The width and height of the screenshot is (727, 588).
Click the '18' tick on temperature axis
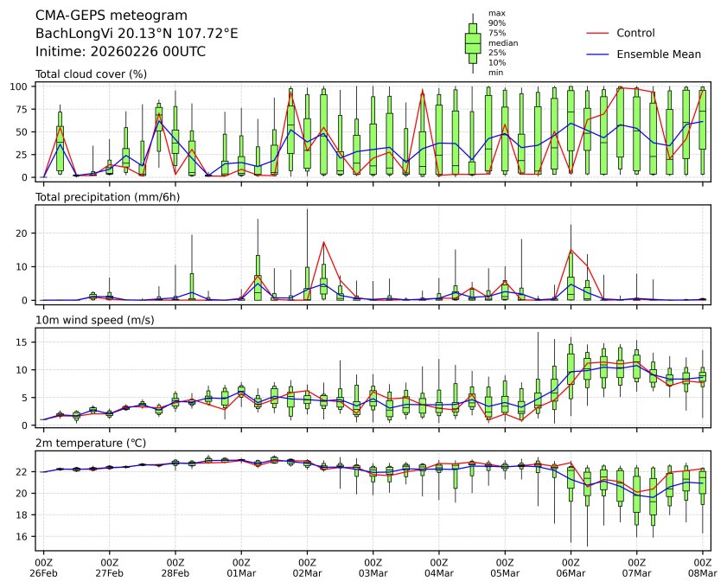22,515
